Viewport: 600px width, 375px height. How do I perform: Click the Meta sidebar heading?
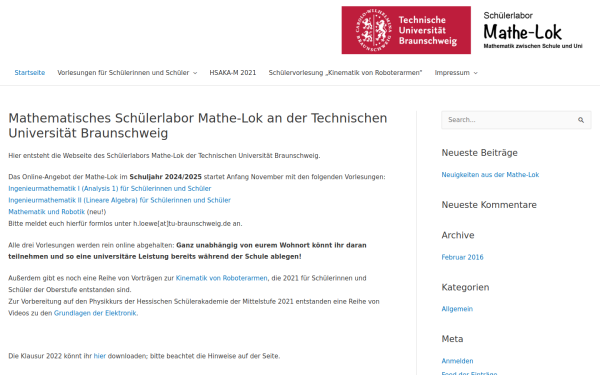tap(452, 339)
